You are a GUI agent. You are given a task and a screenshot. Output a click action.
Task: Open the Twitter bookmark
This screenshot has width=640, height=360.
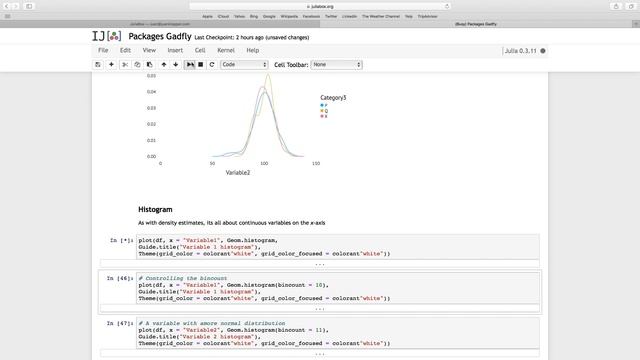click(331, 16)
